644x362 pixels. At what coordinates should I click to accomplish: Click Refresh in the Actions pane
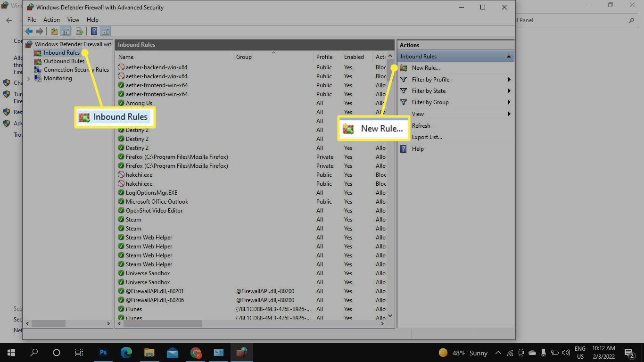421,126
